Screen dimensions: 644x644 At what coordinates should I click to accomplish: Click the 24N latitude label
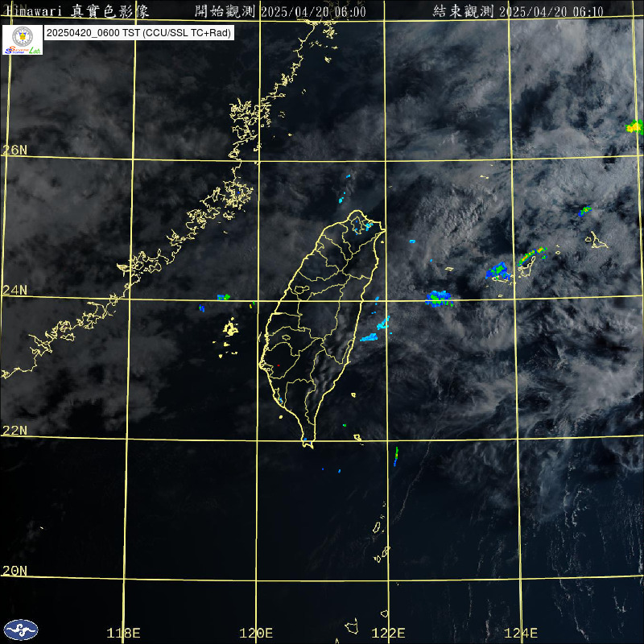pos(14,290)
